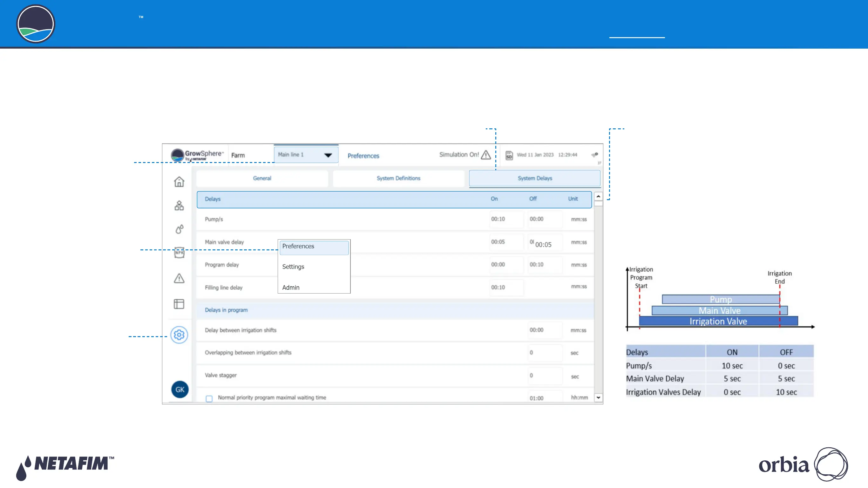This screenshot has height=488, width=868.
Task: Edit Filling line delay On field
Action: [506, 288]
